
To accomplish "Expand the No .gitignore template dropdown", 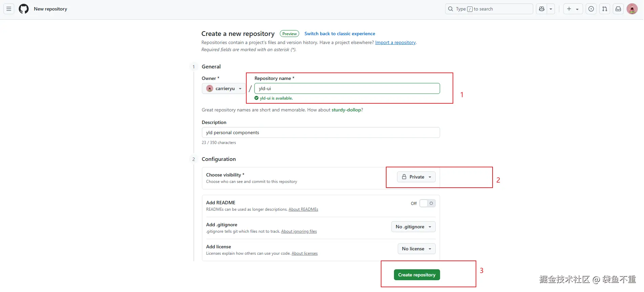I will tap(413, 227).
